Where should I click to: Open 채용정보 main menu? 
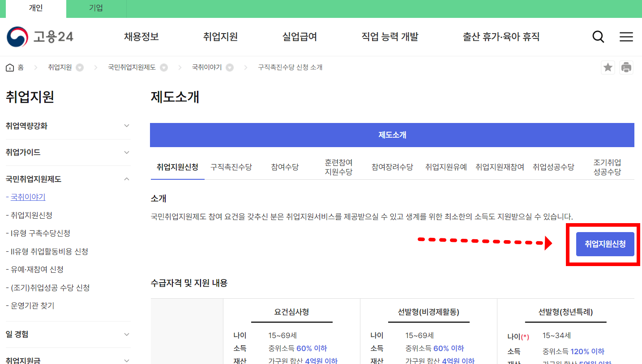pyautogui.click(x=141, y=37)
